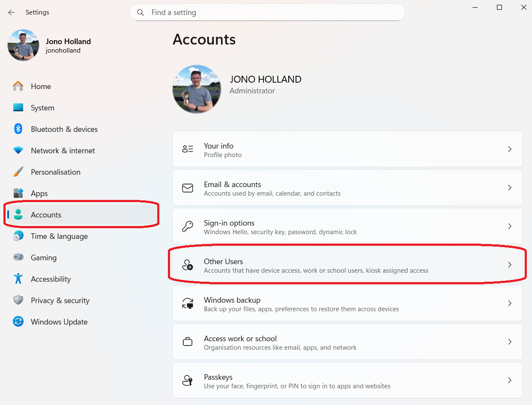
Task: Click the Email envelope icon
Action: point(188,188)
